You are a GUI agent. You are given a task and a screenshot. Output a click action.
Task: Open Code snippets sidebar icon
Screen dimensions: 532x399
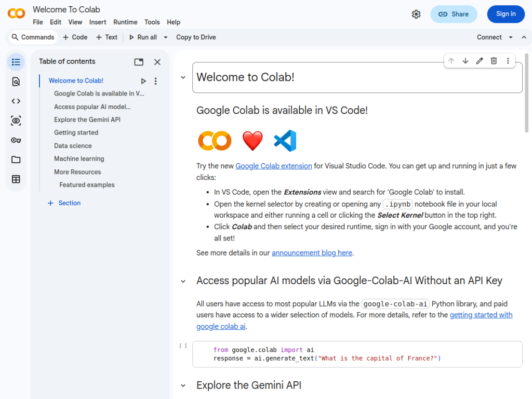coord(16,101)
